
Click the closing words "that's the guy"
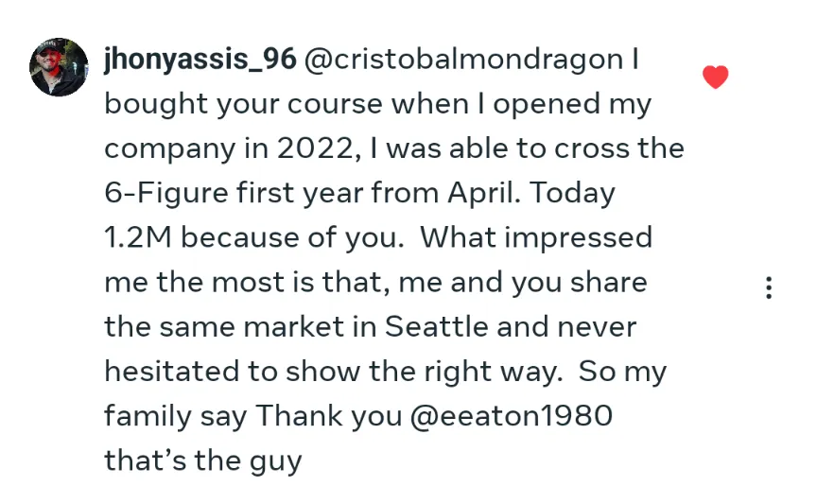pyautogui.click(x=203, y=461)
